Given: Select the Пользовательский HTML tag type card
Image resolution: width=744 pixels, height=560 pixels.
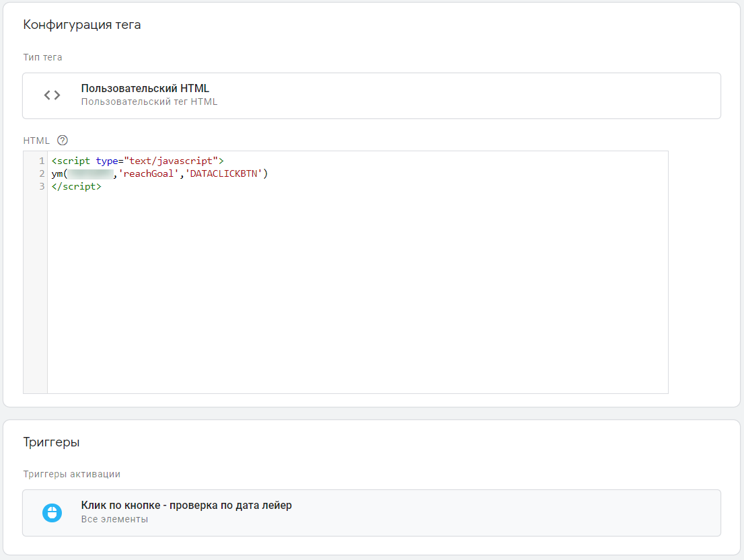Looking at the screenshot, I should (371, 95).
